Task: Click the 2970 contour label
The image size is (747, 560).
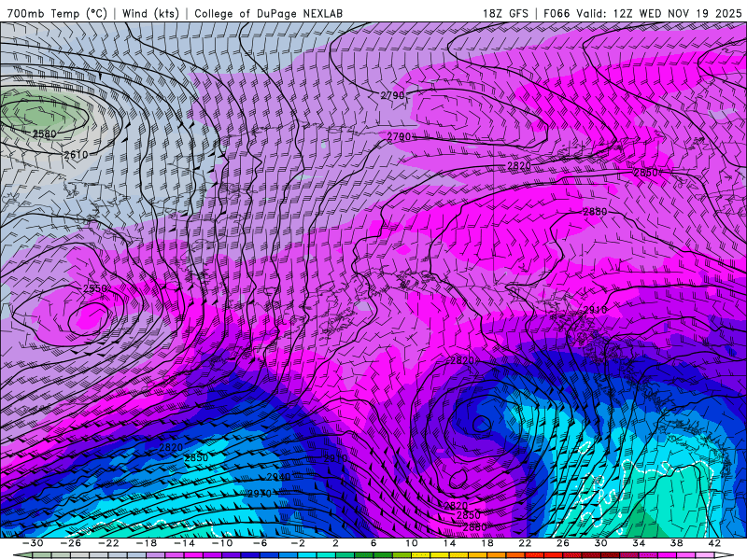Action: click(x=260, y=494)
